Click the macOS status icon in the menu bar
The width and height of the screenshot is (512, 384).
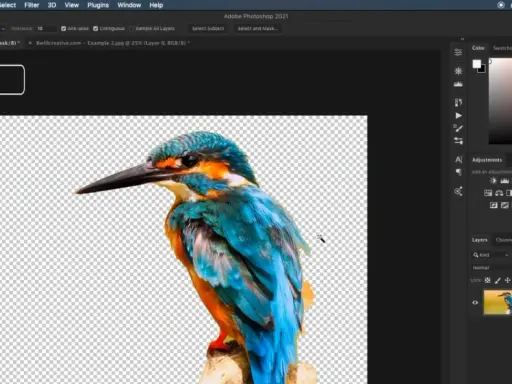[501, 5]
